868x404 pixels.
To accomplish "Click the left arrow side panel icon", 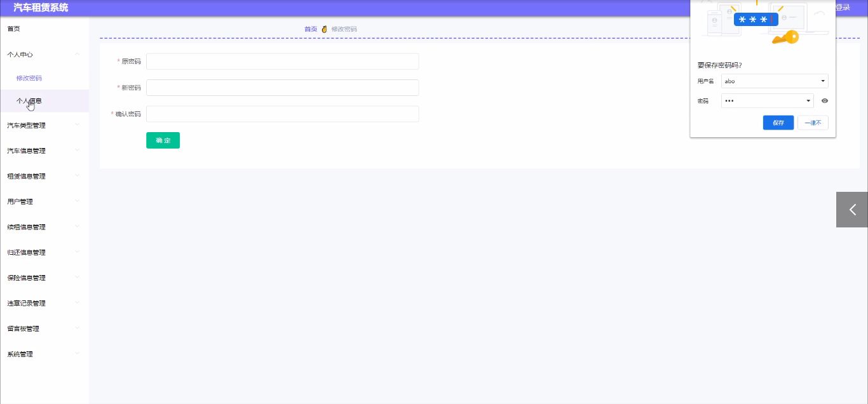I will (x=852, y=210).
